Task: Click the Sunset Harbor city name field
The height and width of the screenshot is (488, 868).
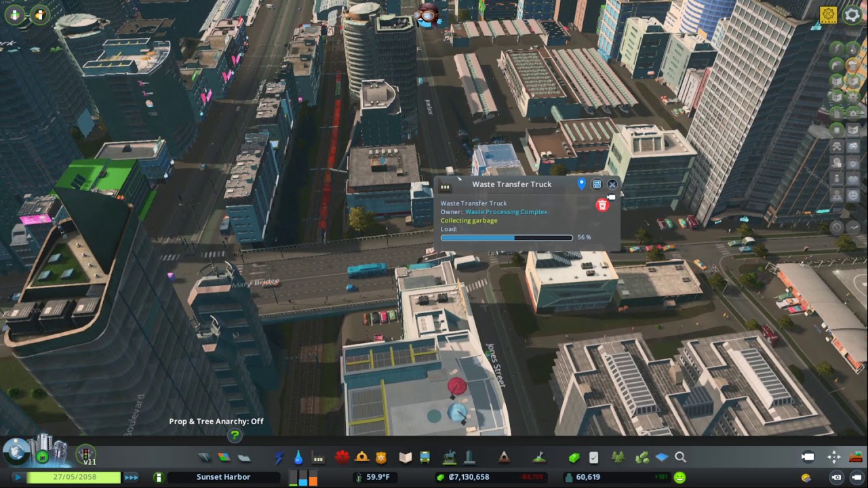Action: click(x=223, y=477)
